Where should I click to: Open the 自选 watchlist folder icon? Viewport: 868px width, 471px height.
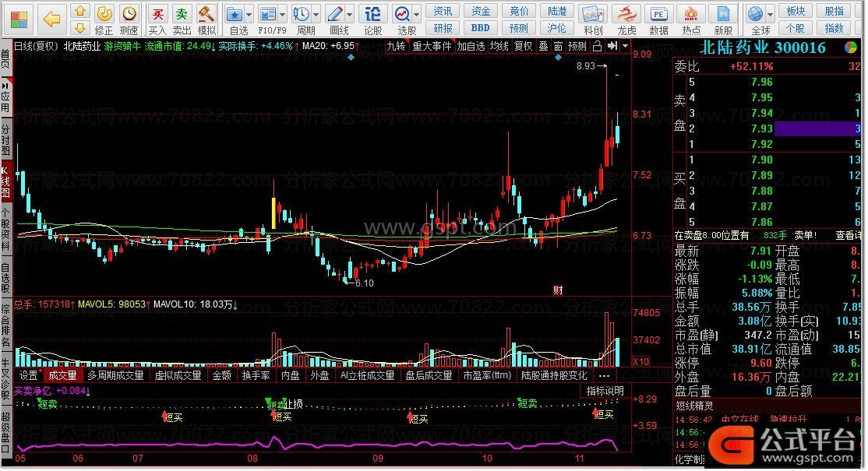(235, 14)
